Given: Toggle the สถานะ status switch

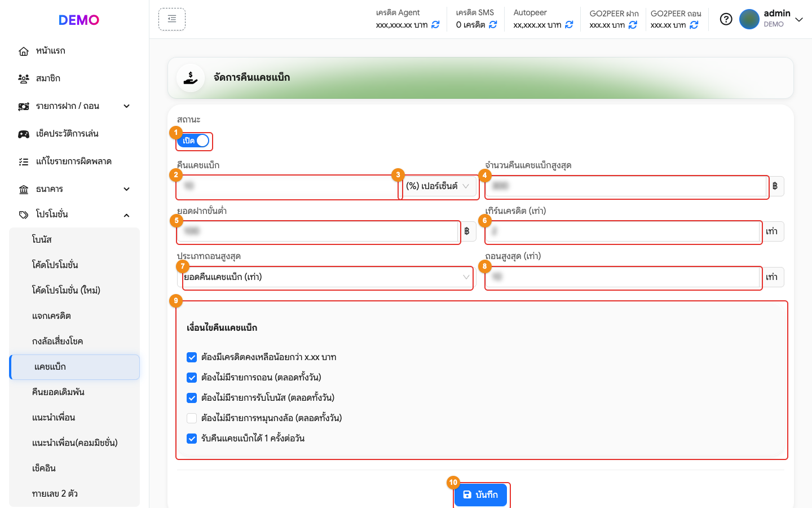Looking at the screenshot, I should [x=193, y=141].
